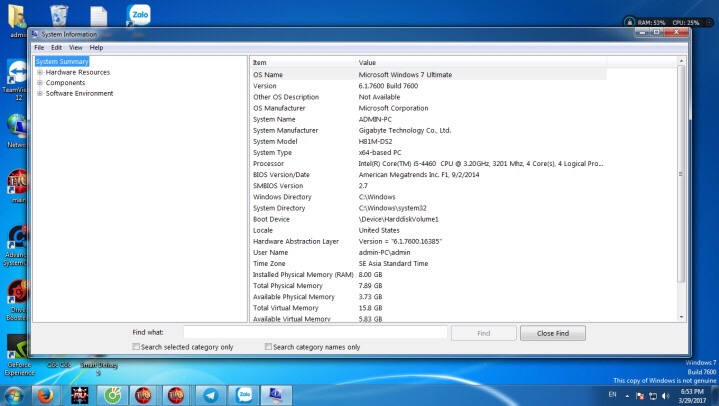Image resolution: width=719 pixels, height=406 pixels.
Task: Select the Total Physical Memory row
Action: pos(428,285)
